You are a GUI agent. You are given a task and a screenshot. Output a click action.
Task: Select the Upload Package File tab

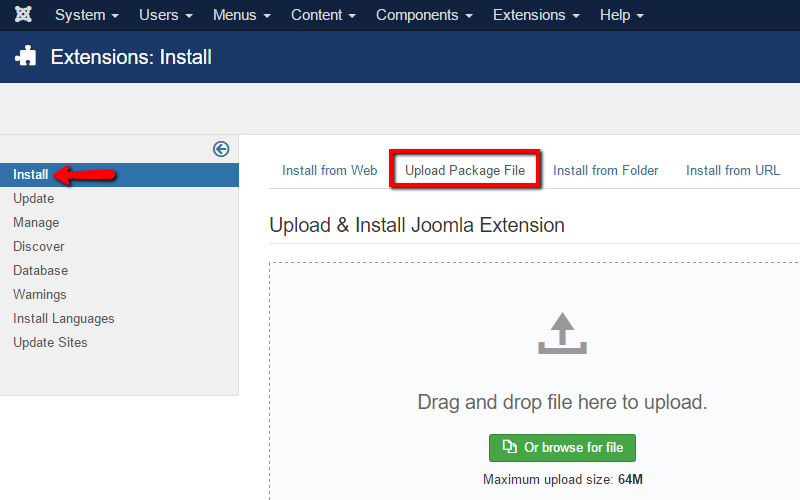tap(465, 170)
